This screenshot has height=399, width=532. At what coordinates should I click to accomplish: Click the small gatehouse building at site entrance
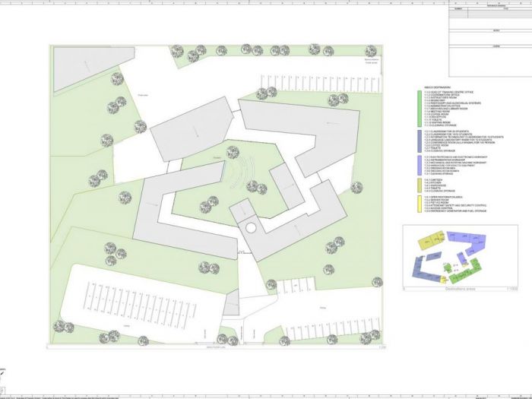tap(231, 302)
